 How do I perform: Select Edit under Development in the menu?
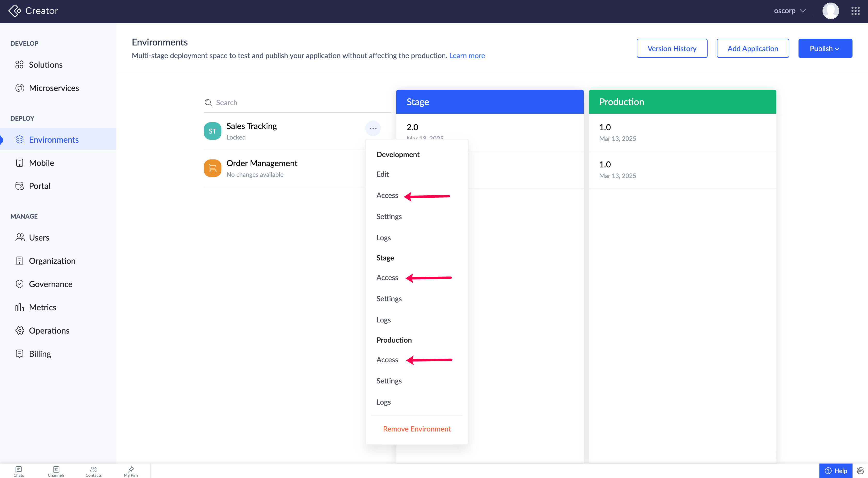(x=382, y=174)
